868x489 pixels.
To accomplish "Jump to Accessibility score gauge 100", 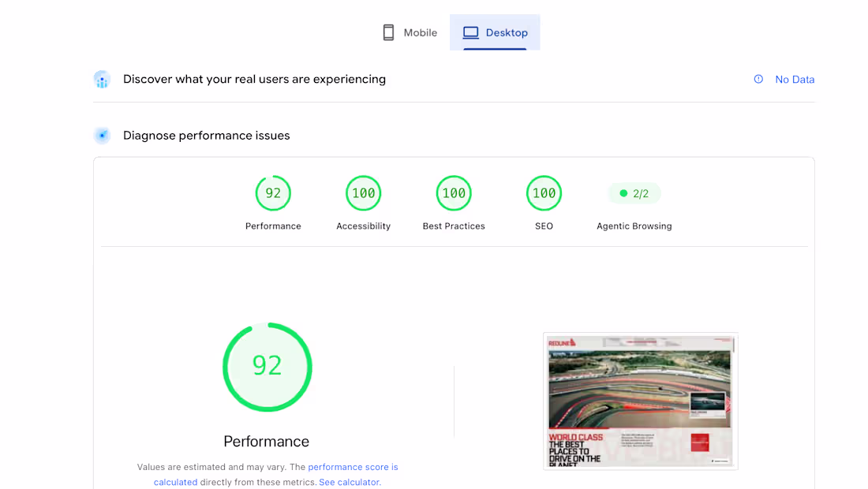I will [363, 193].
